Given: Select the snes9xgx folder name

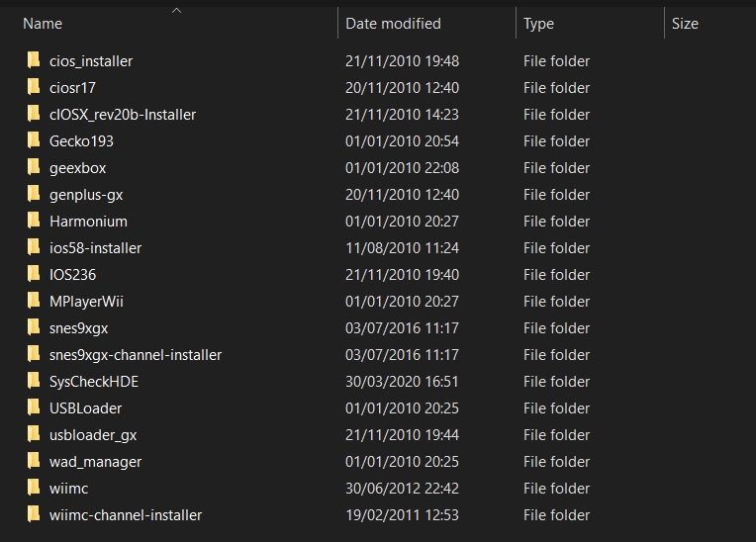Looking at the screenshot, I should (x=78, y=328).
